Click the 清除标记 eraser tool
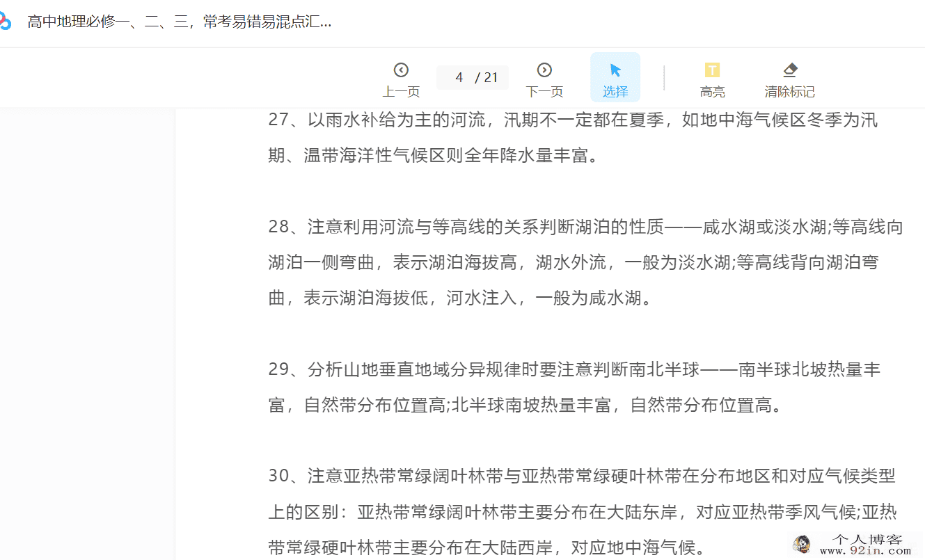This screenshot has width=925, height=560. [x=789, y=79]
